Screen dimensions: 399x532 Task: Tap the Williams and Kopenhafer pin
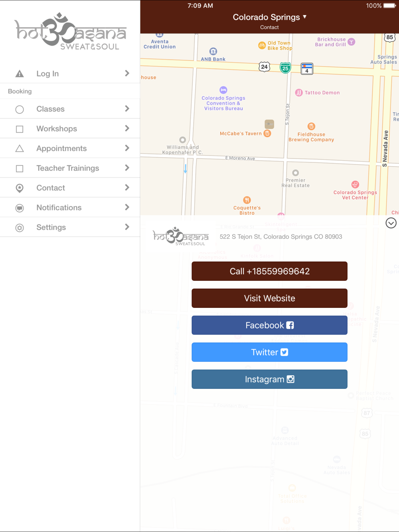pos(183,140)
